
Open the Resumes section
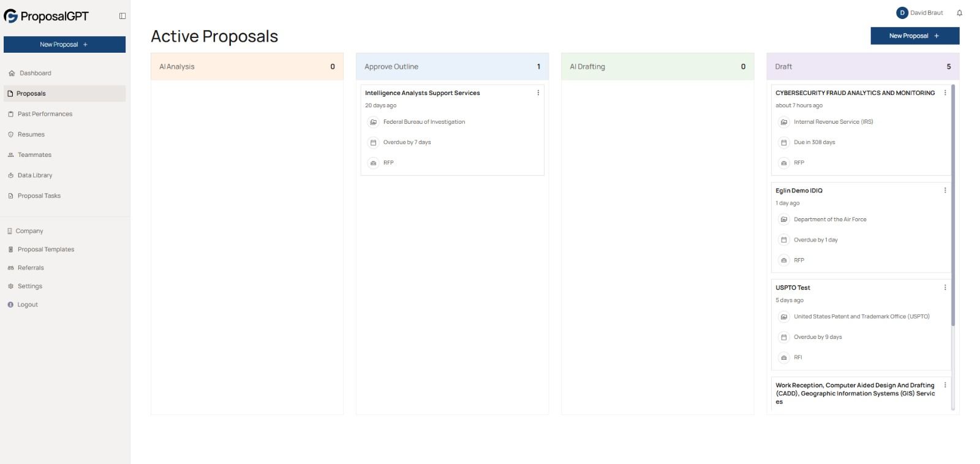coord(31,134)
